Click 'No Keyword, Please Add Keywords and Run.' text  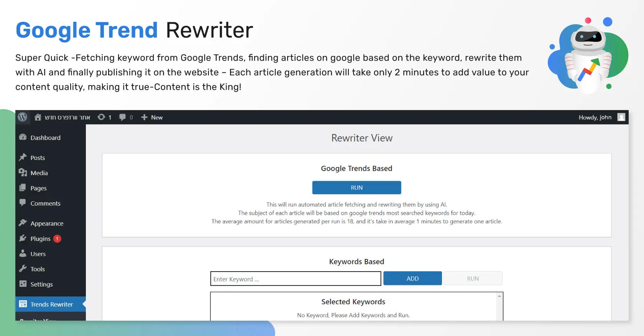pyautogui.click(x=353, y=315)
